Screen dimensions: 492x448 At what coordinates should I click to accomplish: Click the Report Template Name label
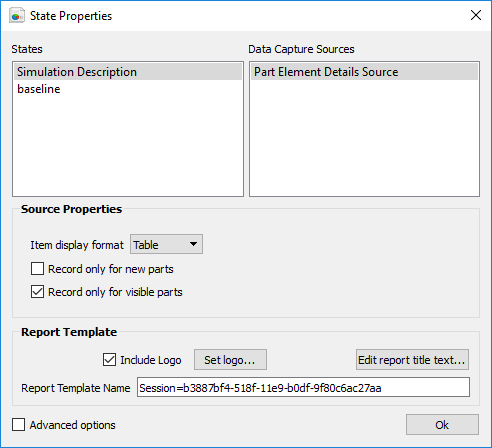76,388
